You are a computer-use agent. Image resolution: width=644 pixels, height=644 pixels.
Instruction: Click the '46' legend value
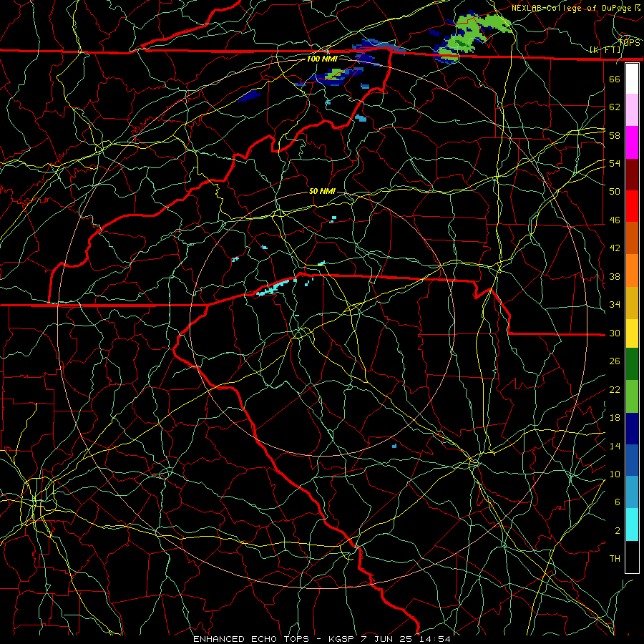[x=615, y=220]
